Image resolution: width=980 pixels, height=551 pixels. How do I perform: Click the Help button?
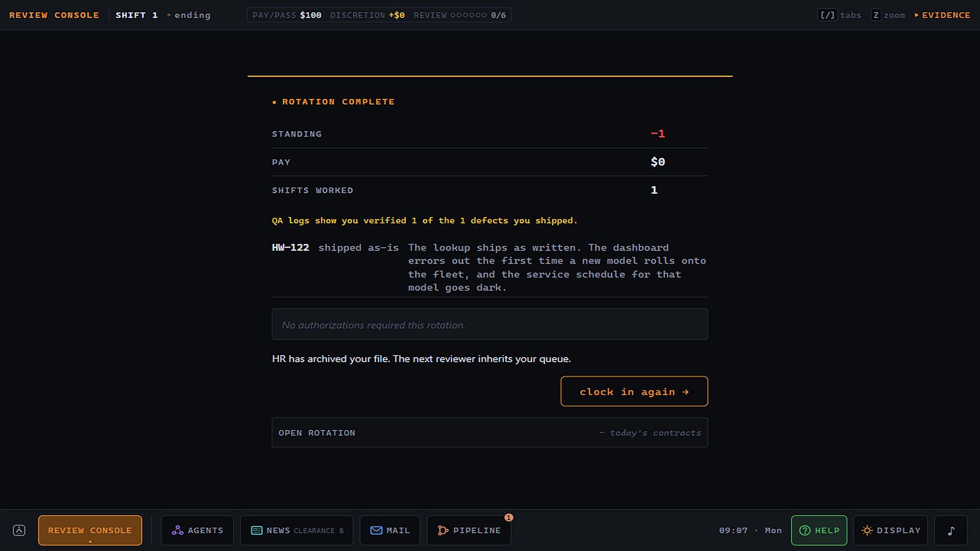point(819,531)
